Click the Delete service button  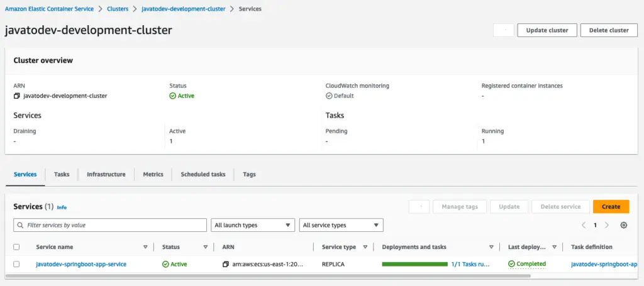coord(560,207)
